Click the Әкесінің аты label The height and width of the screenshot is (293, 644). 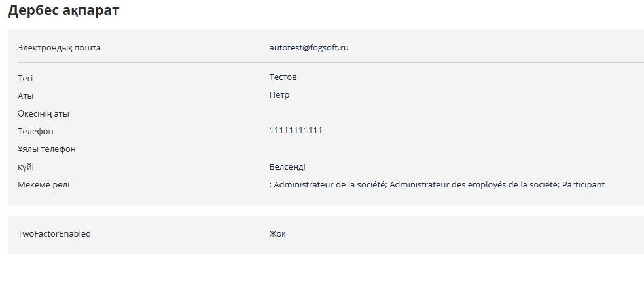point(43,113)
